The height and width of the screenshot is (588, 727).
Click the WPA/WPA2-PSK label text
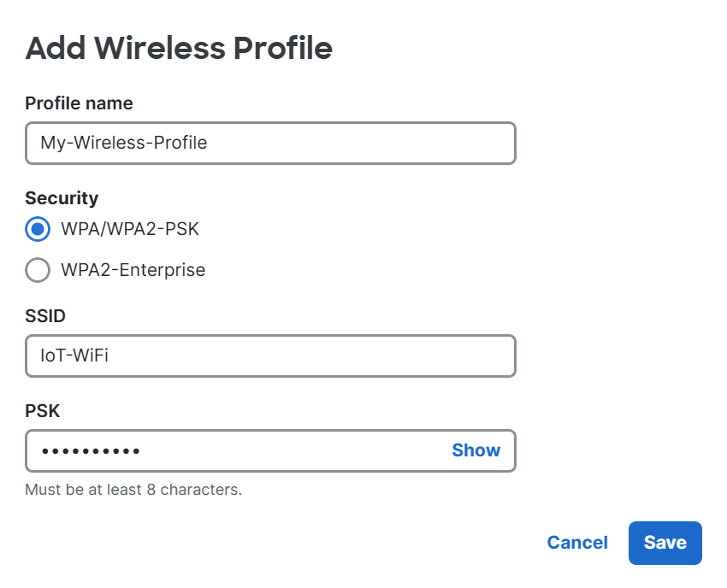130,229
